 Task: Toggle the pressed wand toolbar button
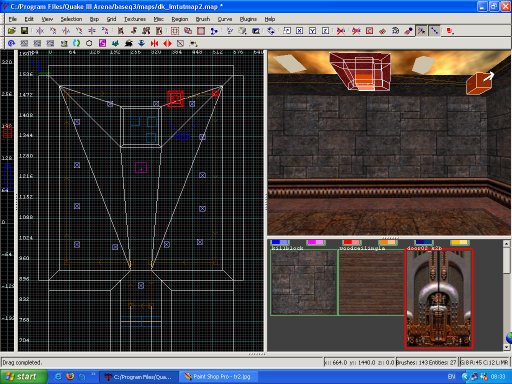421,31
